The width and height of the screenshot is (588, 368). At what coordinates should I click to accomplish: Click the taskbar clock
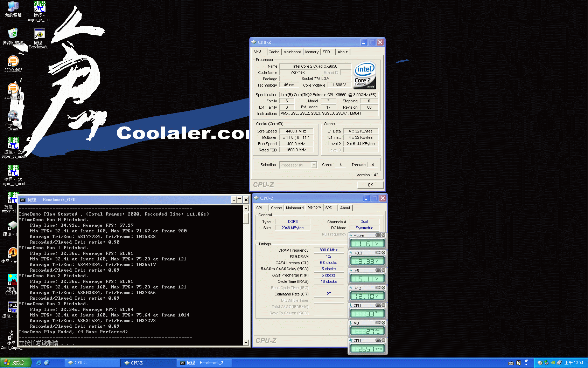pyautogui.click(x=574, y=363)
